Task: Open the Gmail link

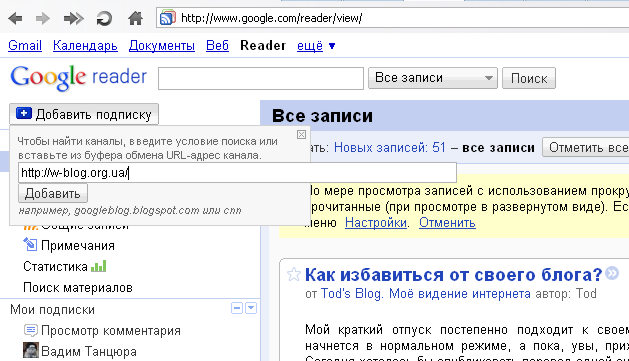Action: coord(25,45)
